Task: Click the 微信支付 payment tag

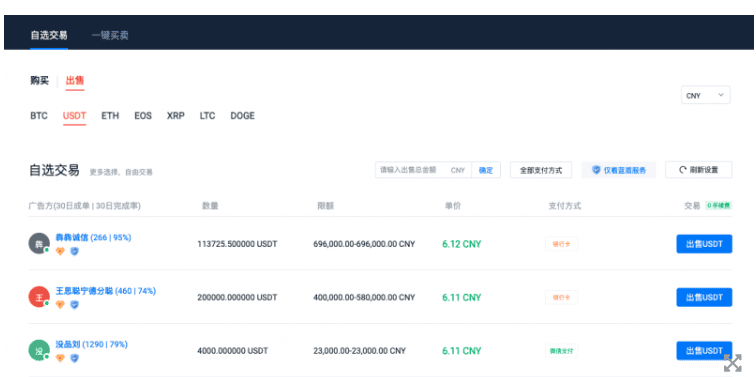Action: (x=562, y=350)
